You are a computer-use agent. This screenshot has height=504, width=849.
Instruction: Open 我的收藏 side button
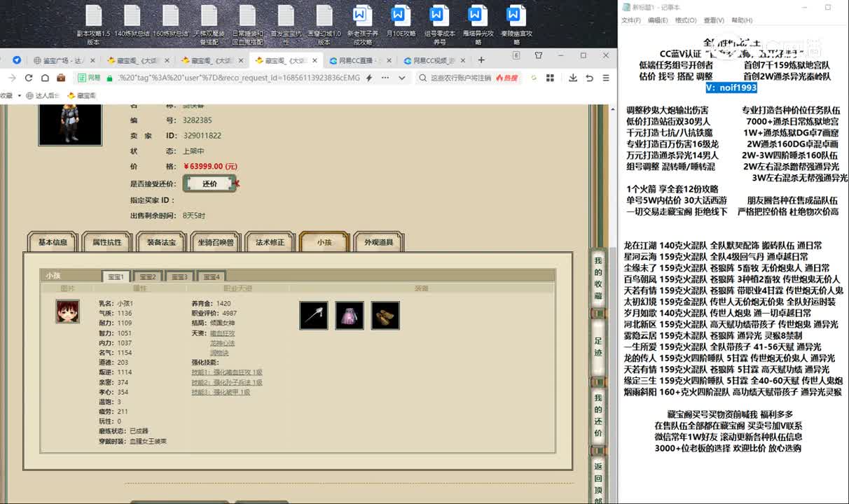click(x=598, y=279)
